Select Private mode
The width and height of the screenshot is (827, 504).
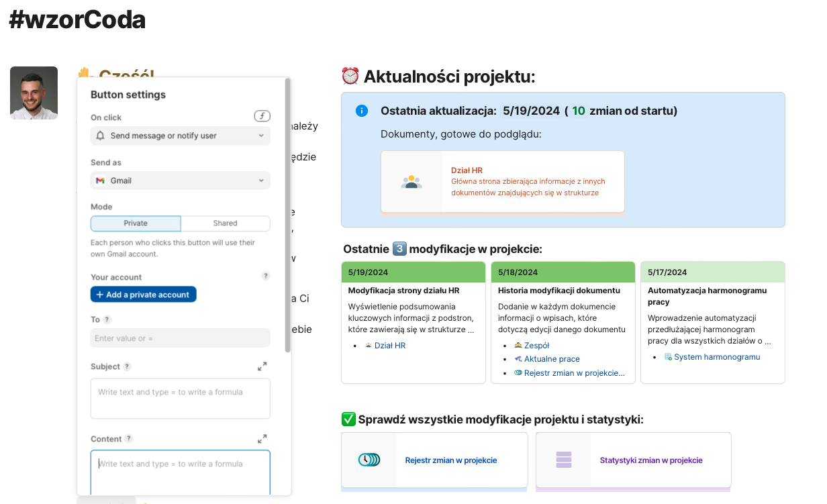coord(136,223)
